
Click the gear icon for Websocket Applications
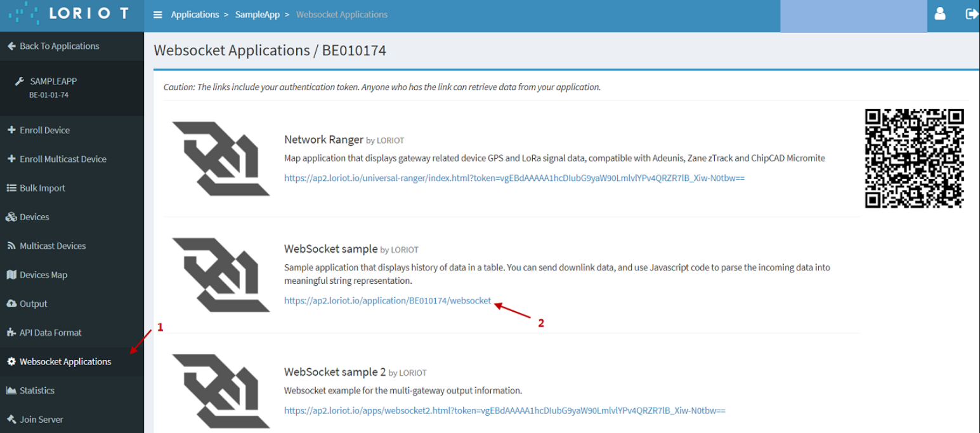click(11, 361)
